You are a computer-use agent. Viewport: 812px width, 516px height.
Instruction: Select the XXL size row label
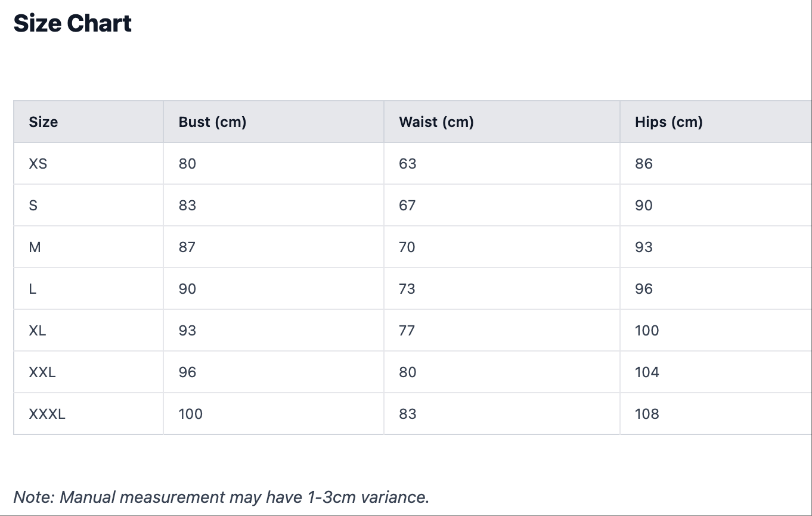[42, 372]
